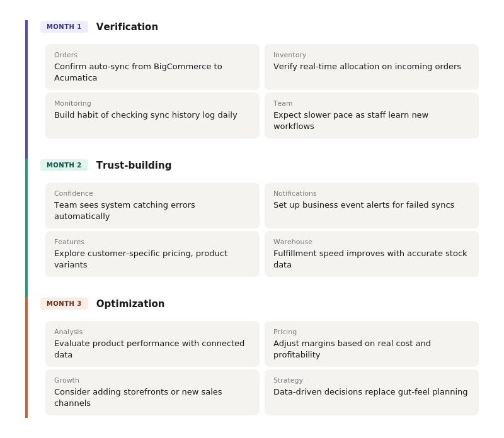The width and height of the screenshot is (504, 438).
Task: Open the Team slower pace card
Action: click(x=372, y=115)
